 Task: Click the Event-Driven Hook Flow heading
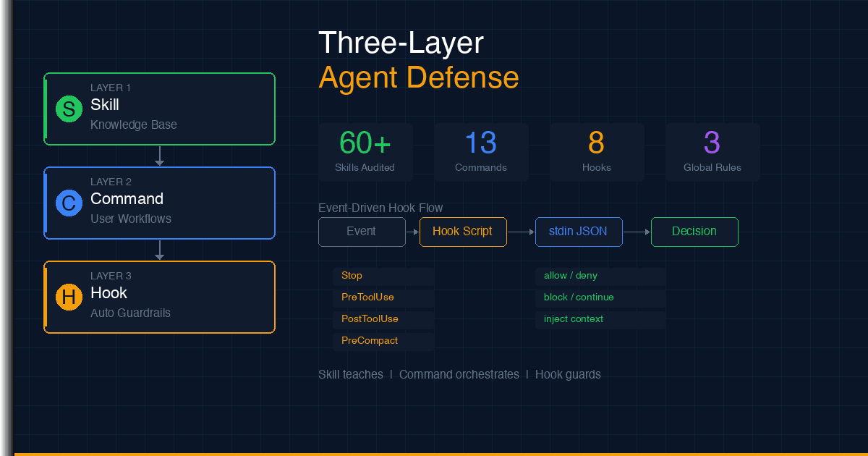(380, 208)
